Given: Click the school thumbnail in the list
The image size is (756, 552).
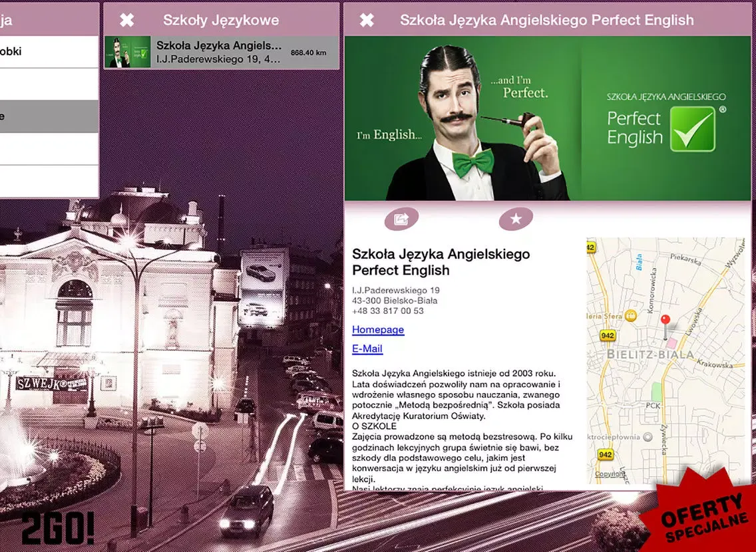Looking at the screenshot, I should 128,52.
